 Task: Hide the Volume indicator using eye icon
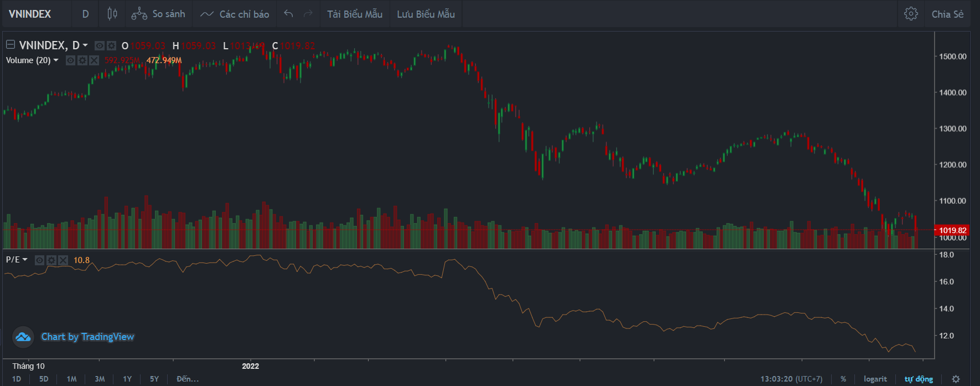point(71,60)
